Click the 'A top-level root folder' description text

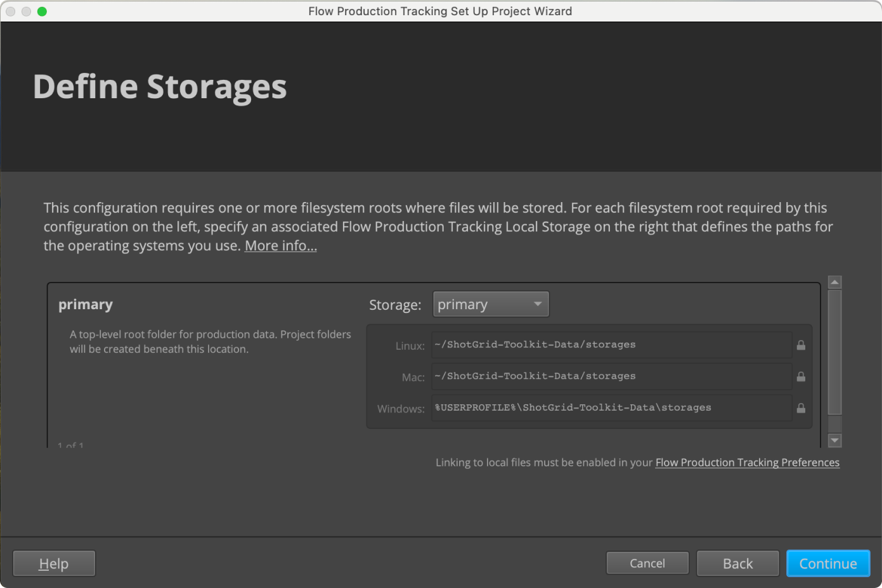point(211,342)
